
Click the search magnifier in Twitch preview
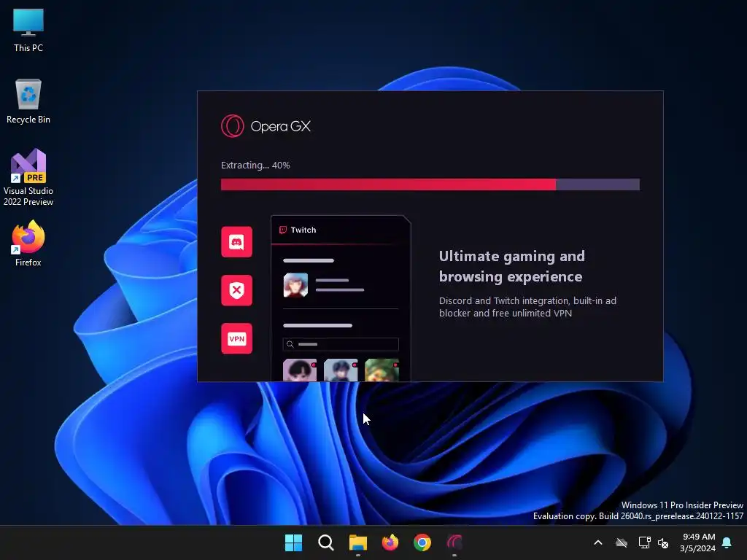point(290,344)
